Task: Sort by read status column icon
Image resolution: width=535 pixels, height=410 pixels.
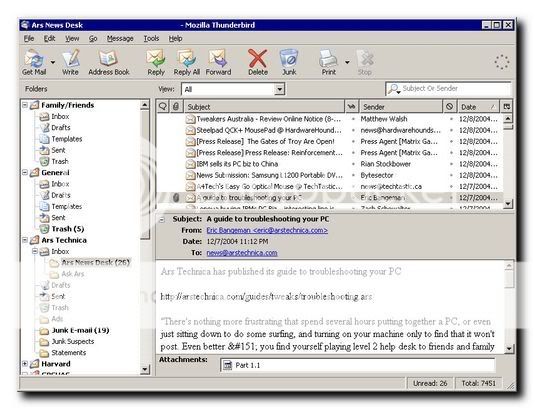Action: [x=351, y=106]
